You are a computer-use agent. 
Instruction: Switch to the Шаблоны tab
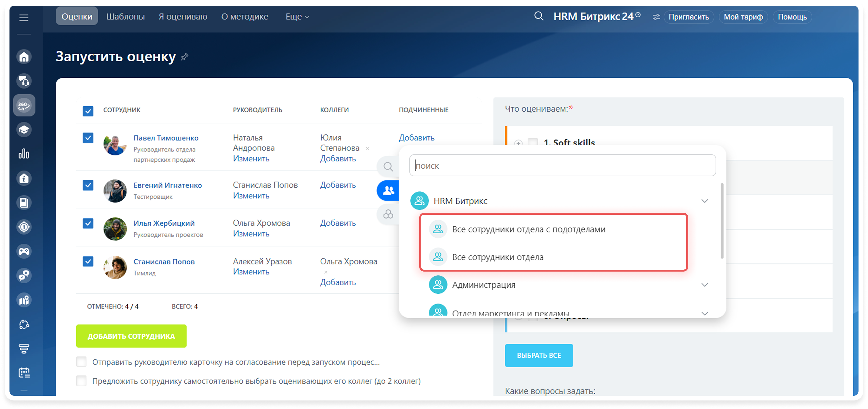point(125,17)
